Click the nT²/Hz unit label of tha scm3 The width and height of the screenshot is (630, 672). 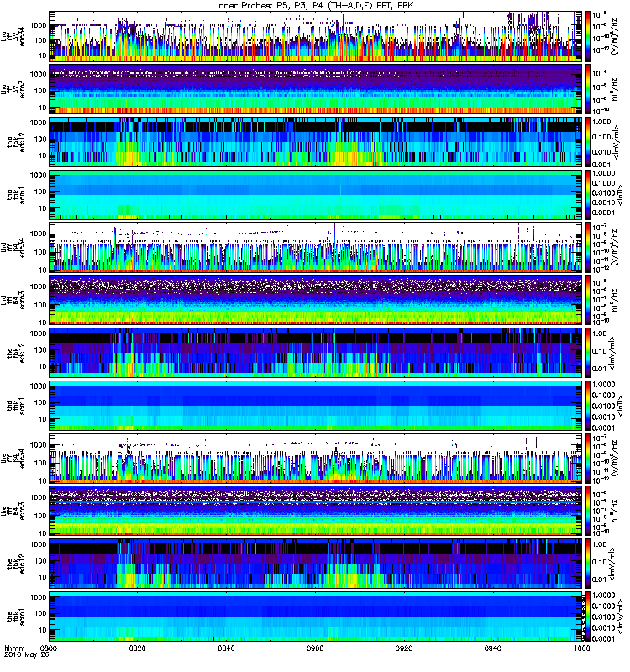pyautogui.click(x=615, y=89)
